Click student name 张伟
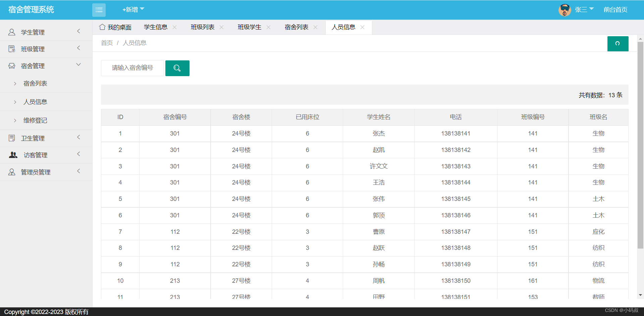The width and height of the screenshot is (644, 316). [x=379, y=199]
